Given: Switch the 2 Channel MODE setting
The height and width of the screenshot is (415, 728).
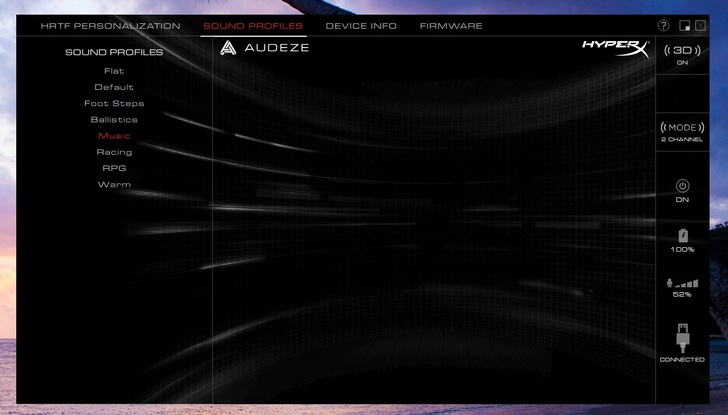Looking at the screenshot, I should pos(682,128).
